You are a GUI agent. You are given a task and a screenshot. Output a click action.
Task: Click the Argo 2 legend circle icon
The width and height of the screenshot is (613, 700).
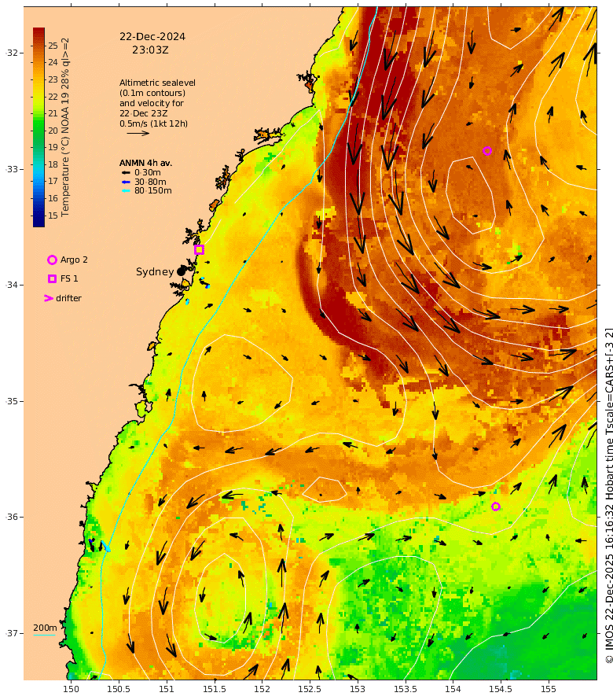click(x=52, y=260)
